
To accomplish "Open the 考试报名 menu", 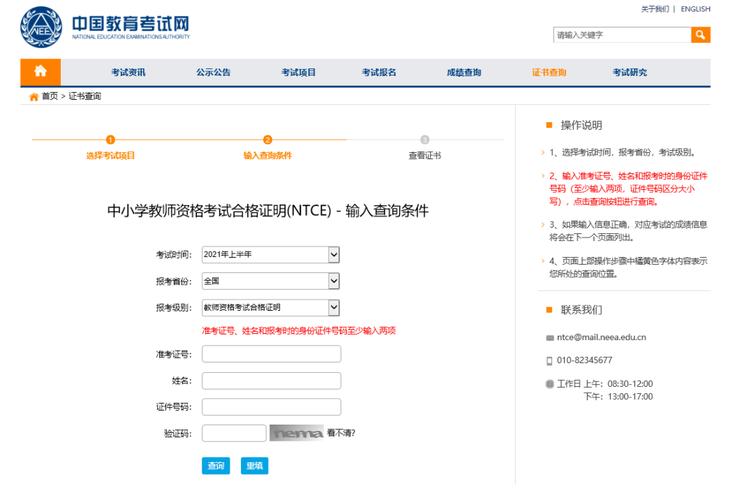I will [x=379, y=72].
